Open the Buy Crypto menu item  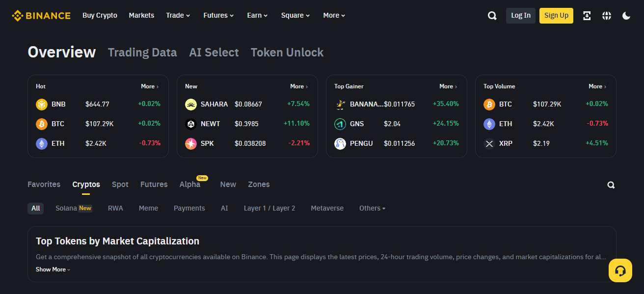[100, 16]
